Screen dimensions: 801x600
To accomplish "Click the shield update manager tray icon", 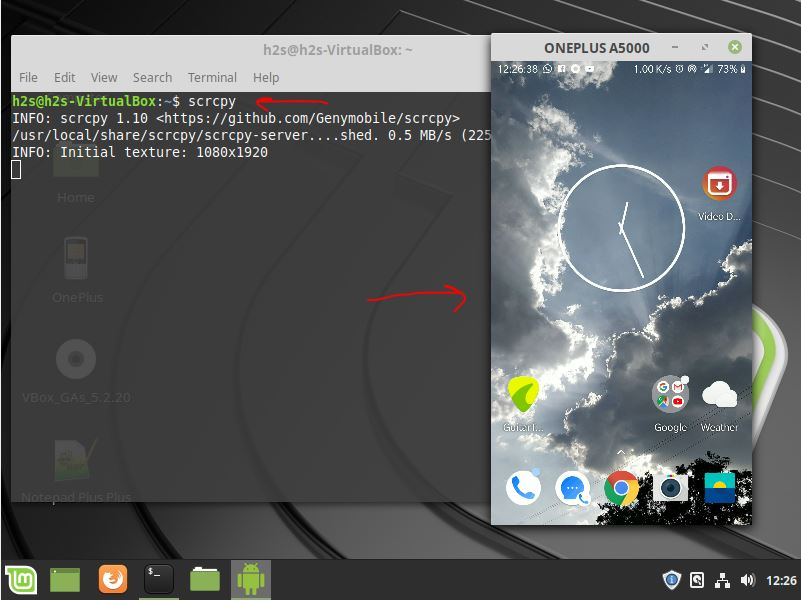I will click(x=671, y=580).
